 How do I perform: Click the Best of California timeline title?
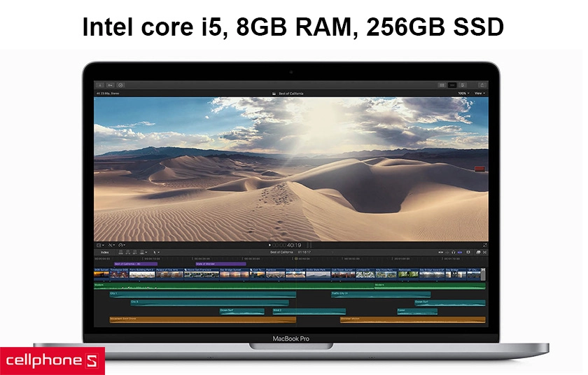click(x=281, y=252)
